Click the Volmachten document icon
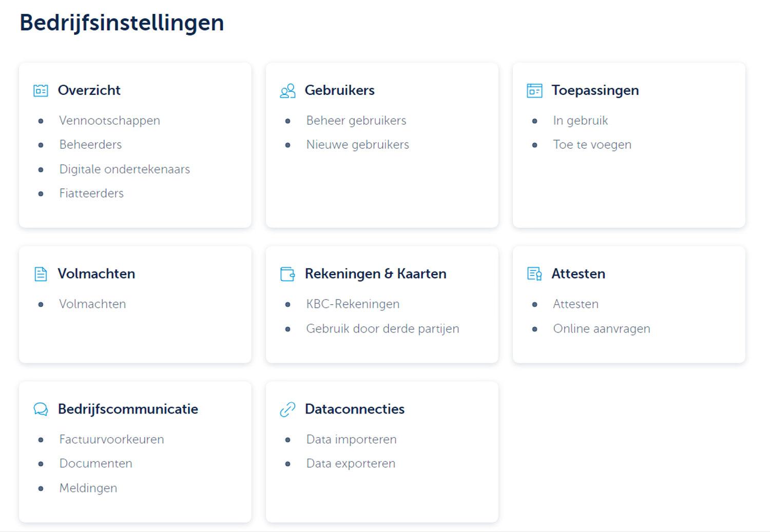Screen dimensions: 770x532 click(41, 274)
